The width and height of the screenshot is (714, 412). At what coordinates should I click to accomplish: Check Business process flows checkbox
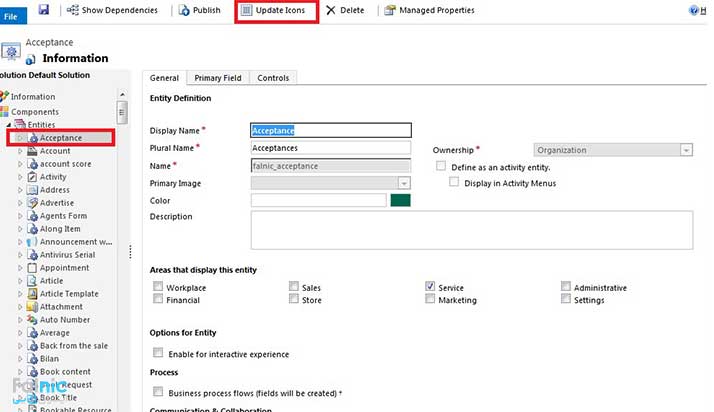[x=158, y=391]
